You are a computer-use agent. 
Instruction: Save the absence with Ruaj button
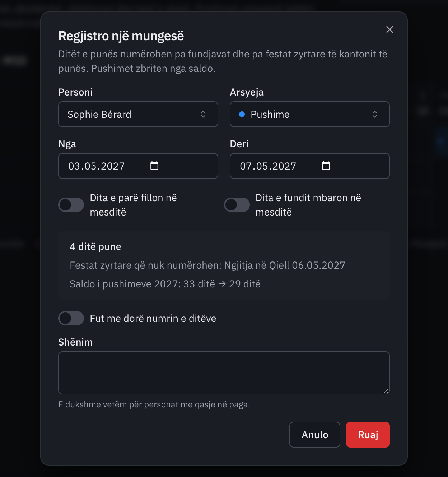click(368, 435)
